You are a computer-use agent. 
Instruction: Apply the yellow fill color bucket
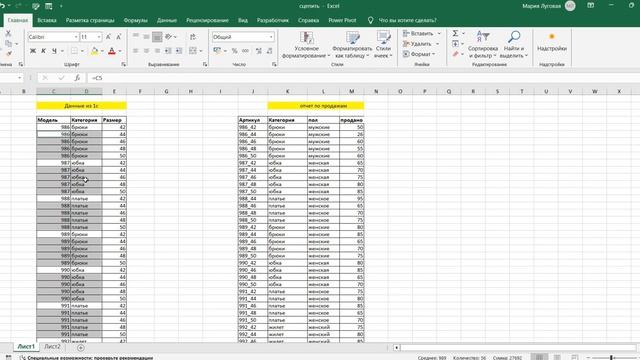(x=94, y=51)
